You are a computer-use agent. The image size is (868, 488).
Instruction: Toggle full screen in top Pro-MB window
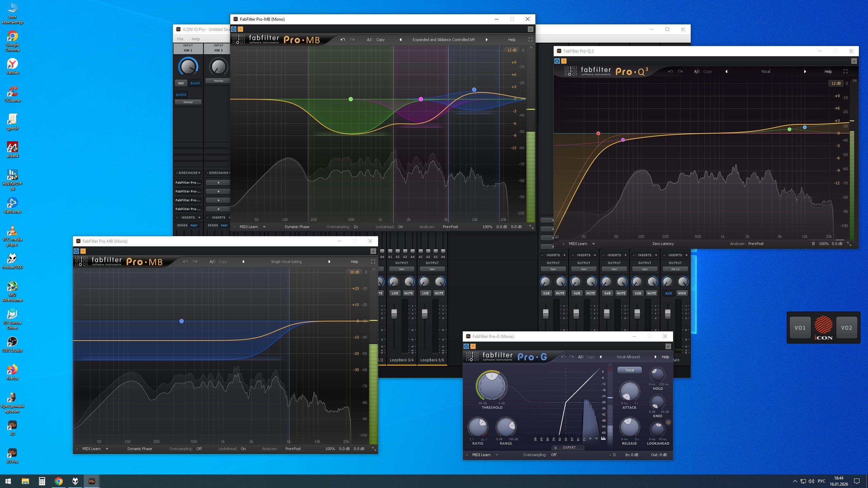pos(530,40)
